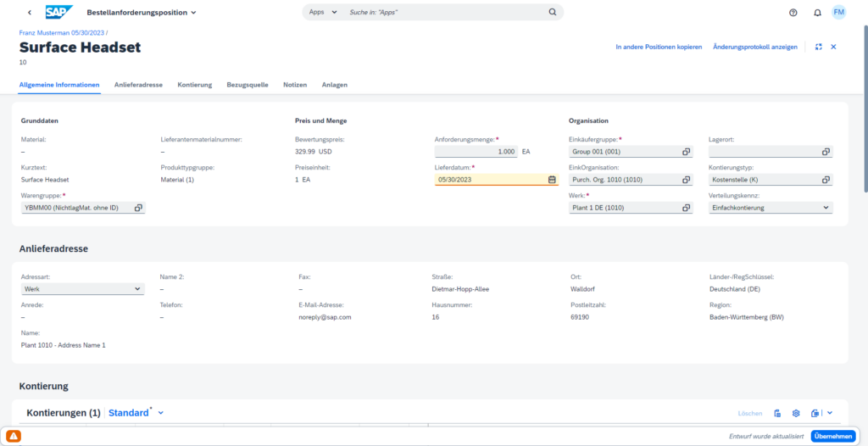Screen dimensions: 868x446
Task: Open value help for Lagerort
Action: (x=826, y=151)
